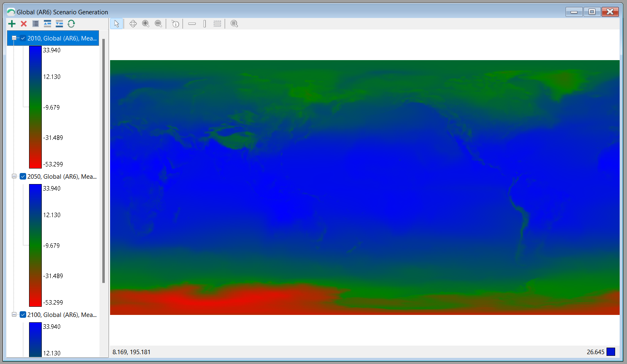
Task: Click the zoom to full extent icon
Action: pos(234,24)
